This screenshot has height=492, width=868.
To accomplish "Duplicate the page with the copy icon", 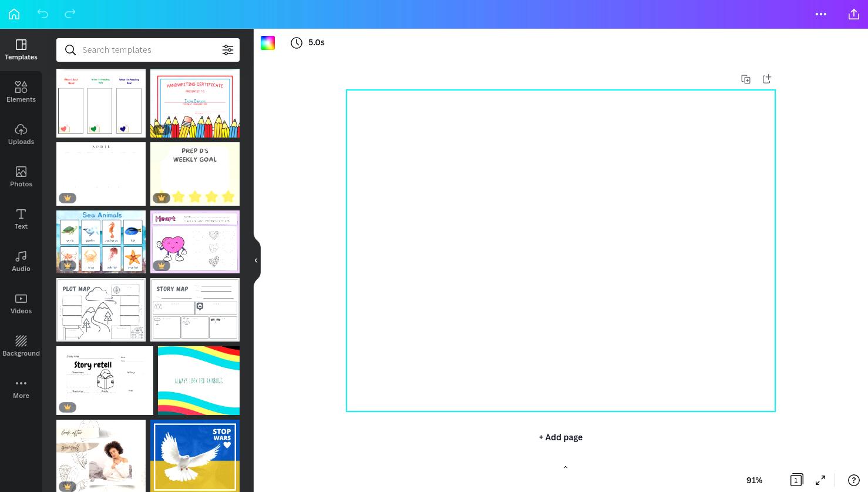I will (746, 79).
